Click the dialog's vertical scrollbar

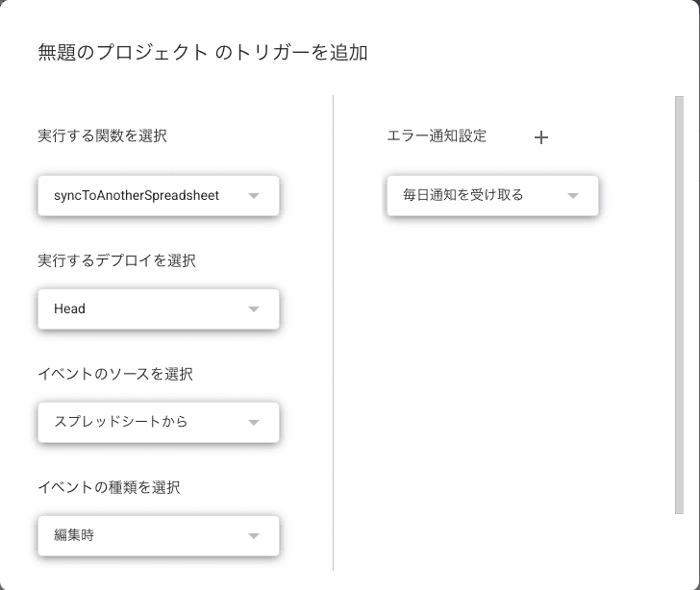679,305
